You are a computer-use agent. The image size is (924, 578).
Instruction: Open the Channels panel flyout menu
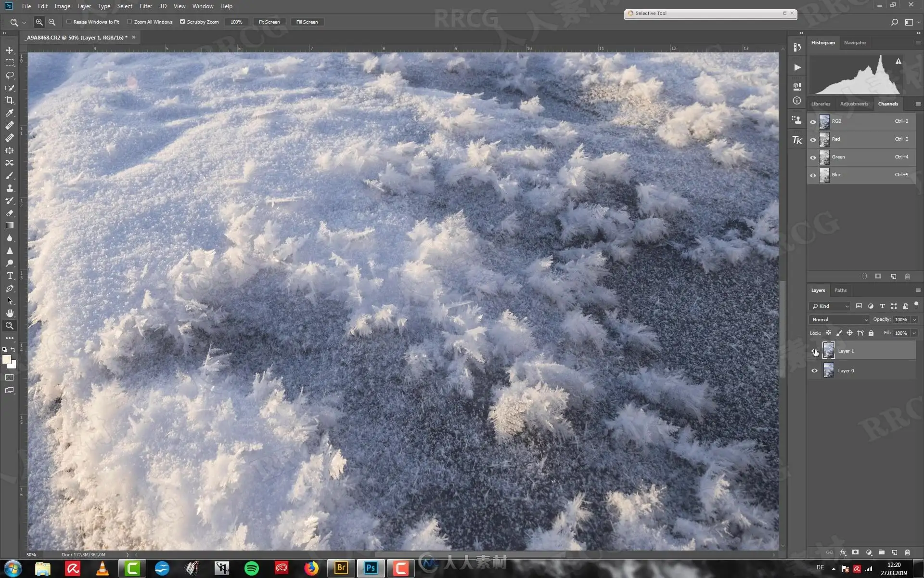coord(918,104)
